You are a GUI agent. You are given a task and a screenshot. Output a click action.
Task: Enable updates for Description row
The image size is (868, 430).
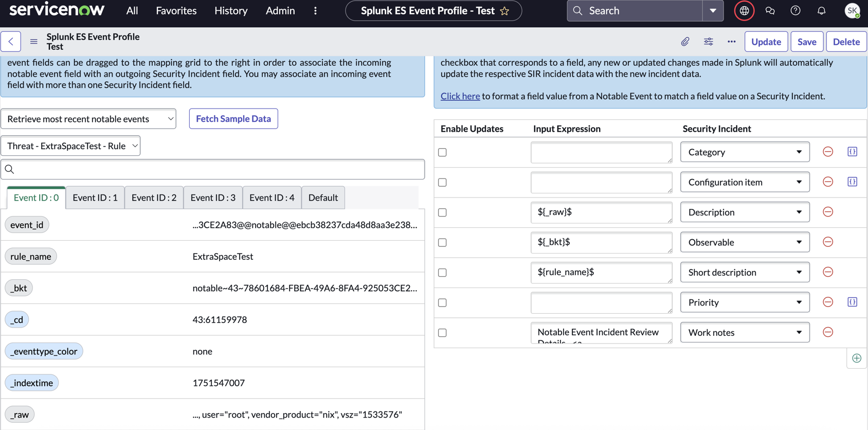[442, 212]
